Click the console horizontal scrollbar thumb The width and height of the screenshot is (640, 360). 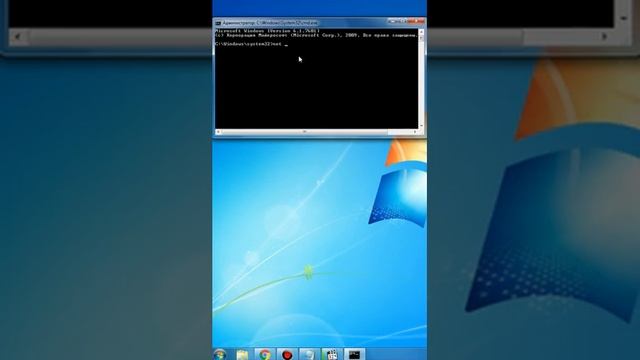(x=304, y=131)
